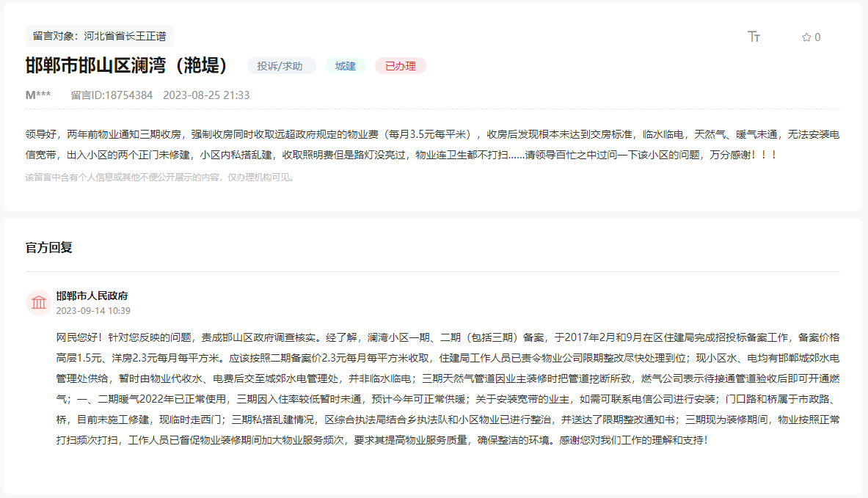
Task: Click the replier name 邯郸市人民政府
Action: coord(92,296)
